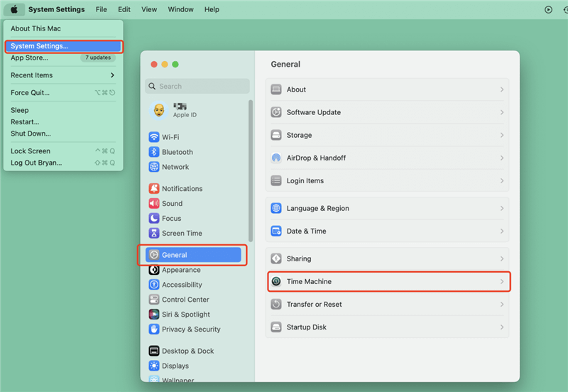Open the Window menu
Screen dimensions: 568x392
pyautogui.click(x=180, y=9)
